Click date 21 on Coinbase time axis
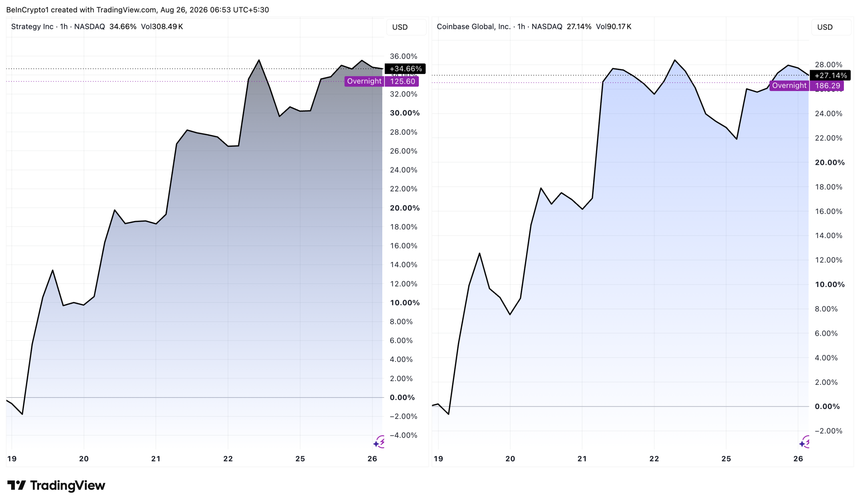The width and height of the screenshot is (860, 504). coord(582,459)
